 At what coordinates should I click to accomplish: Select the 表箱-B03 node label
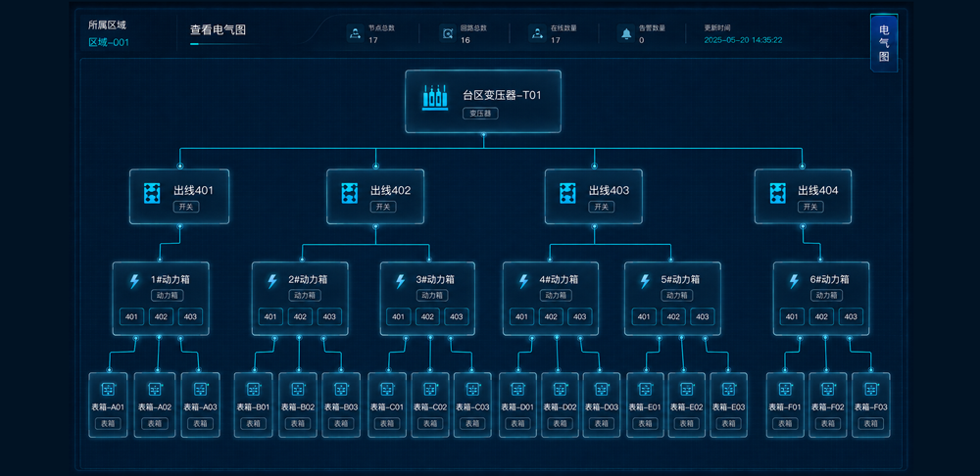(x=341, y=407)
